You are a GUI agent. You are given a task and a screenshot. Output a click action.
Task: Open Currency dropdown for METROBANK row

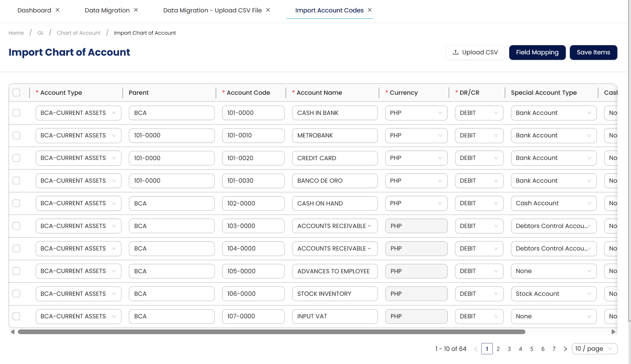click(x=416, y=135)
